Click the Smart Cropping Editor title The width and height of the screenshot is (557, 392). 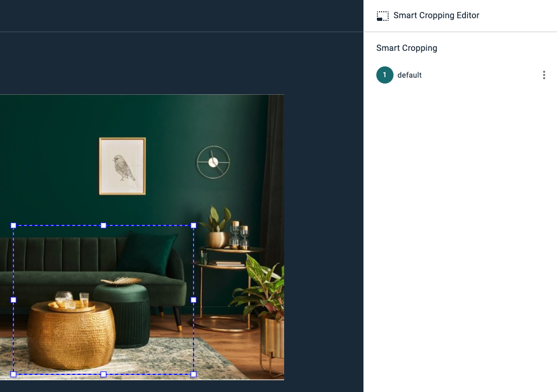click(436, 16)
